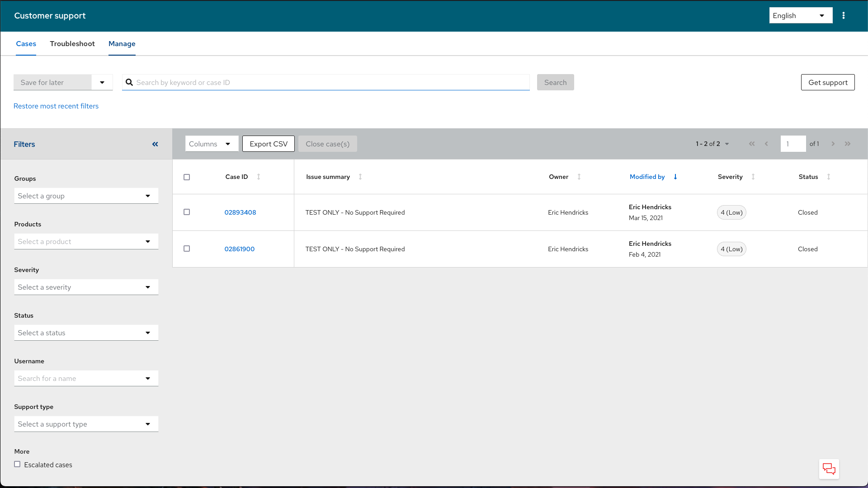Collapse the Filters panel with the double-chevron icon
868x488 pixels.
pos(155,144)
